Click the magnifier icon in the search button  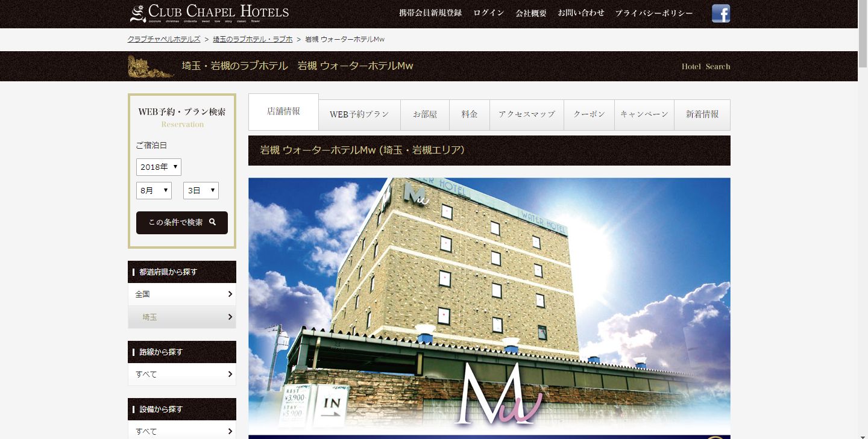pyautogui.click(x=212, y=222)
